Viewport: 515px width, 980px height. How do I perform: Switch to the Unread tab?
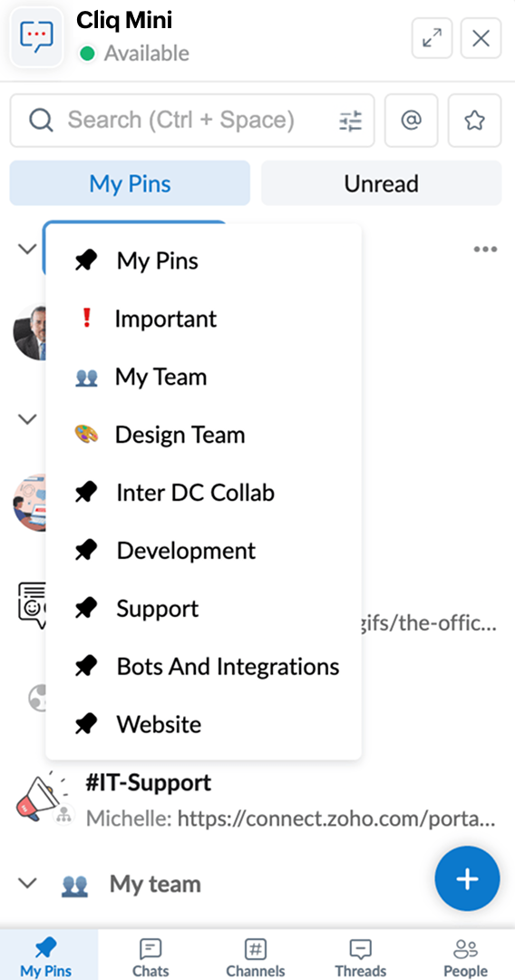[381, 183]
